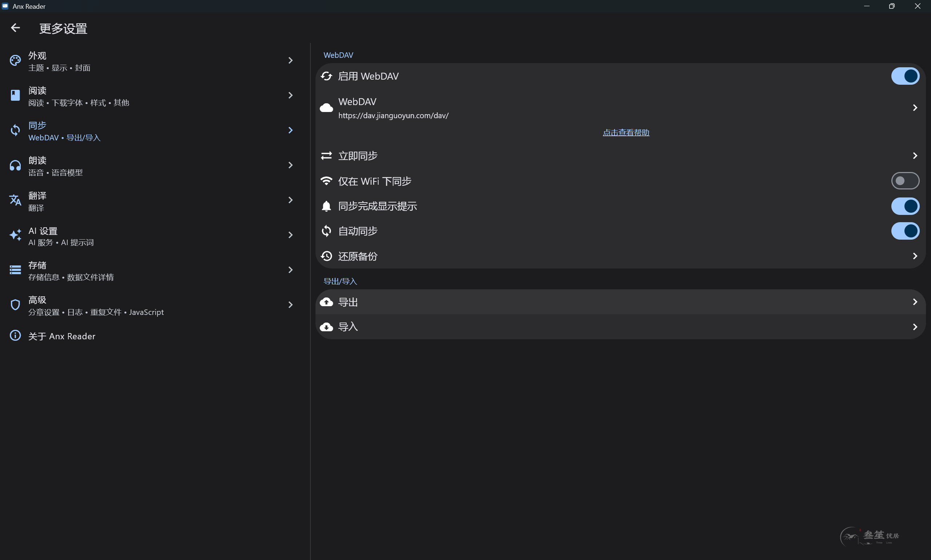Image resolution: width=931 pixels, height=560 pixels.
Task: Click the chevron on 导入 row
Action: (915, 327)
